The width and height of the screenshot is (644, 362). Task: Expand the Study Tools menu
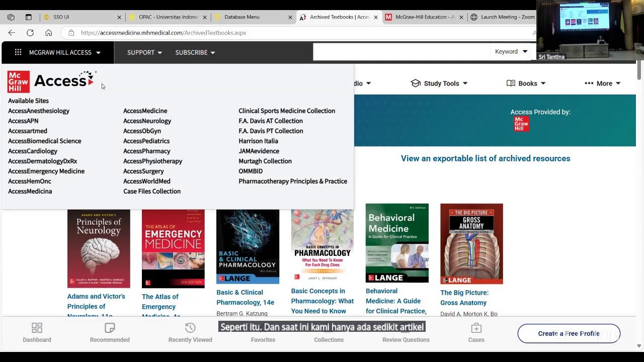pyautogui.click(x=439, y=83)
